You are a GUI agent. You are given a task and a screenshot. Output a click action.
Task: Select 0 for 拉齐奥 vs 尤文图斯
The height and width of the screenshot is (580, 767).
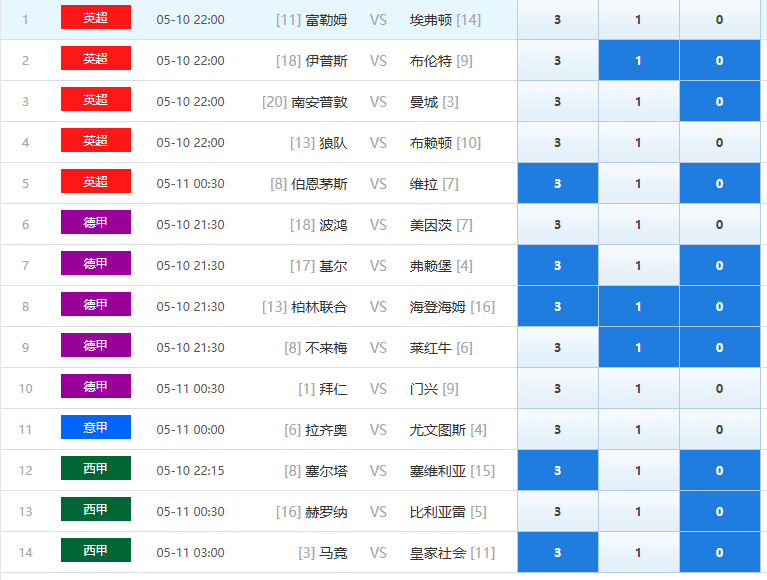coord(720,429)
